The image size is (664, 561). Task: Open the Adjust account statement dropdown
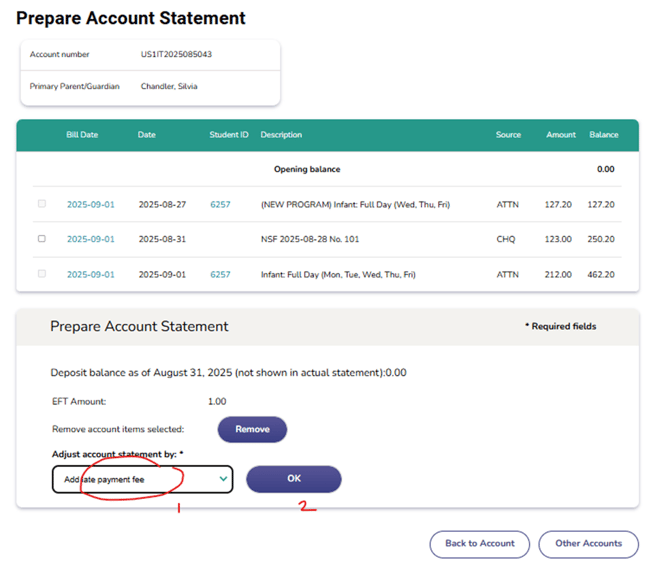(142, 479)
